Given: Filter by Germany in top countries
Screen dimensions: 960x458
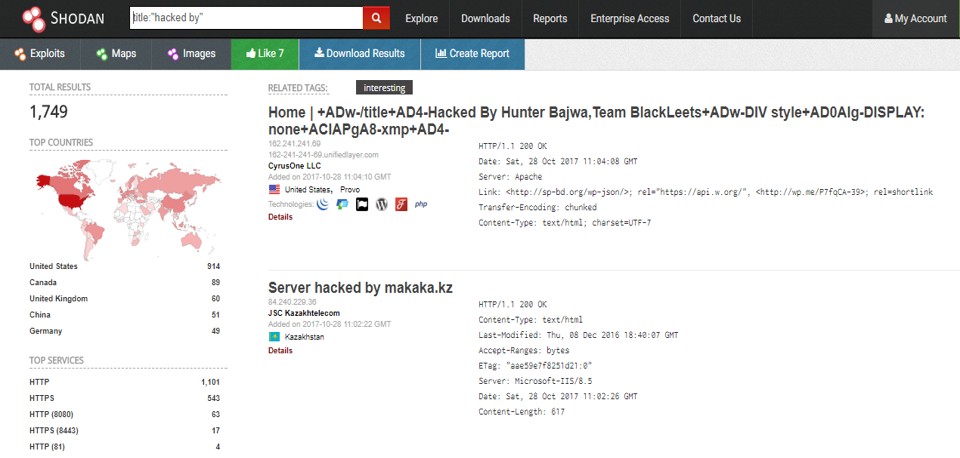Looking at the screenshot, I should tap(124, 331).
